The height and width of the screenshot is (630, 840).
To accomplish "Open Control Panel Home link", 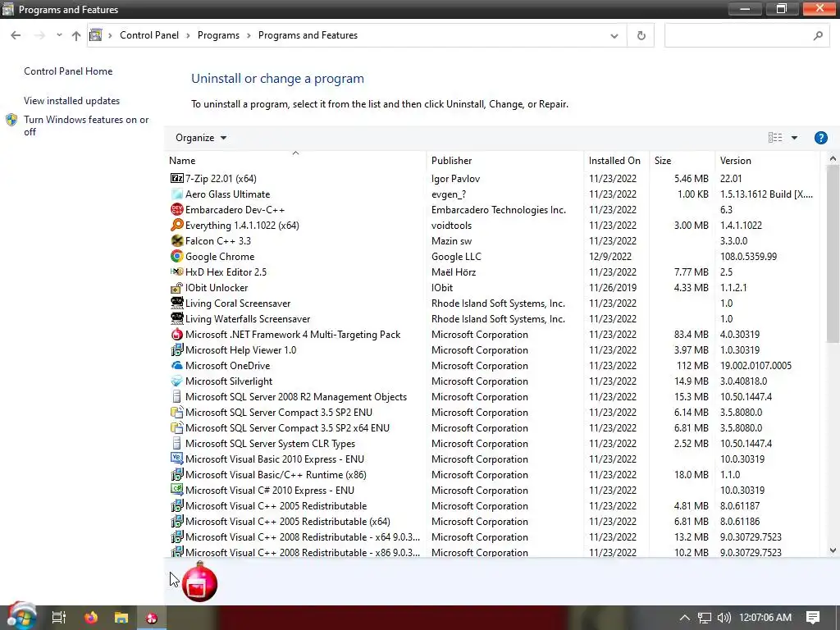I will [68, 71].
